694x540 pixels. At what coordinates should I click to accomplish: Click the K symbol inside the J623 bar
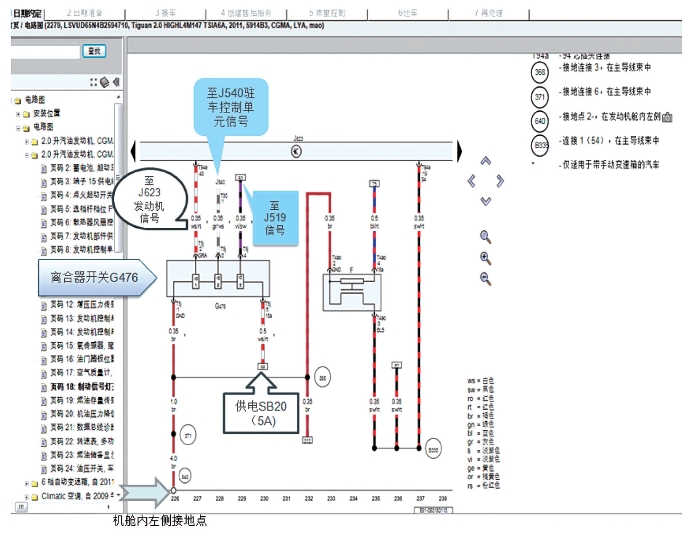pyautogui.click(x=296, y=151)
